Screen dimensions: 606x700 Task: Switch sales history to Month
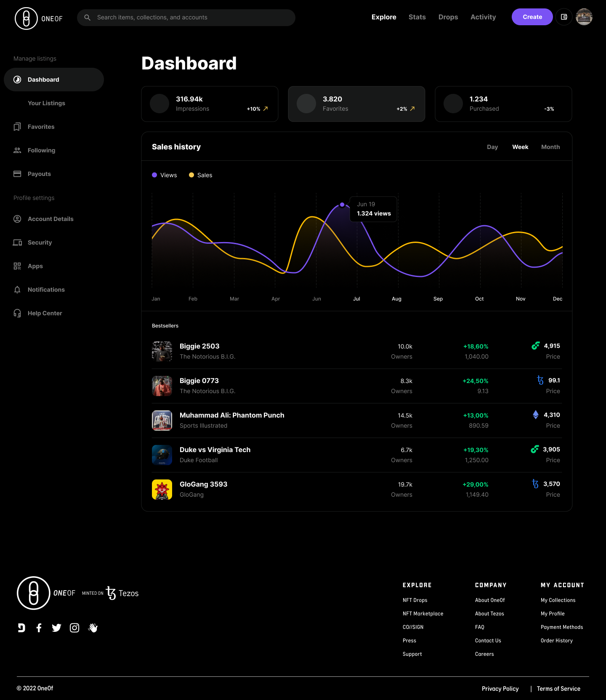[550, 147]
